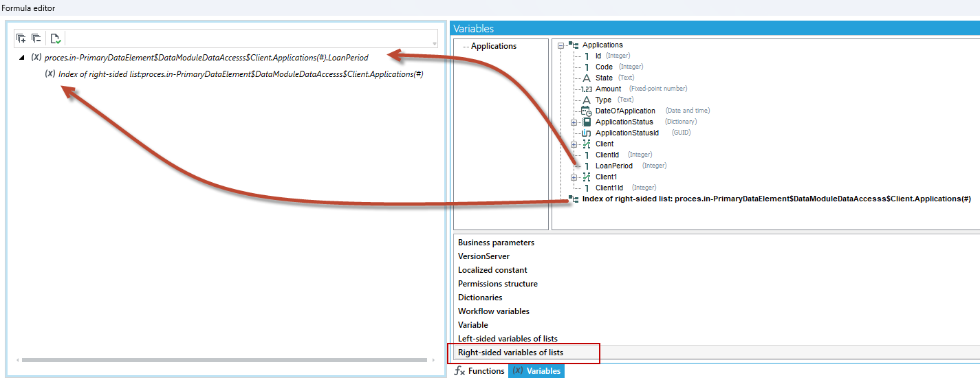Expand the ApplicationStatus dictionary node
Image resolution: width=980 pixels, height=380 pixels.
tap(574, 122)
